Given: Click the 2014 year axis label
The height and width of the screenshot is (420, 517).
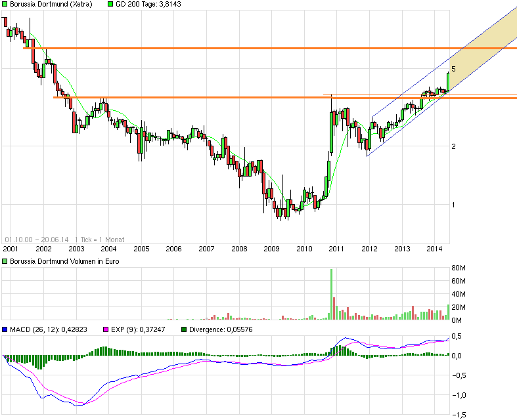Looking at the screenshot, I should pyautogui.click(x=434, y=249).
